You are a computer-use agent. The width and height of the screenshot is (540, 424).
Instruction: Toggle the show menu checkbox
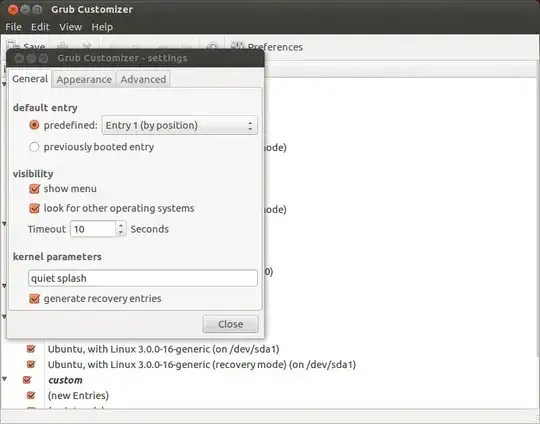click(x=34, y=189)
